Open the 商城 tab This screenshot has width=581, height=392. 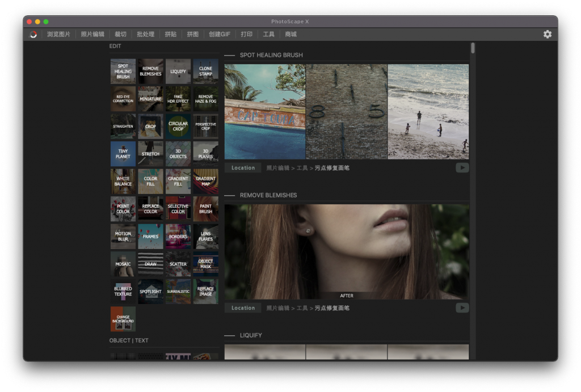tap(291, 35)
